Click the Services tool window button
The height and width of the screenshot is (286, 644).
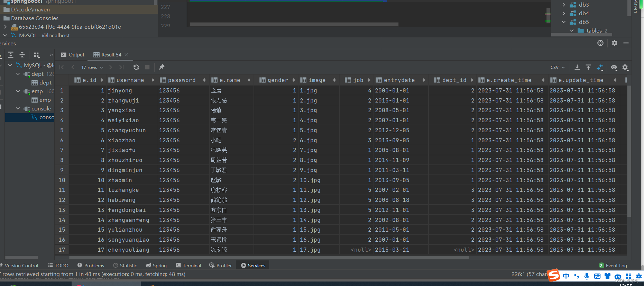pyautogui.click(x=253, y=266)
